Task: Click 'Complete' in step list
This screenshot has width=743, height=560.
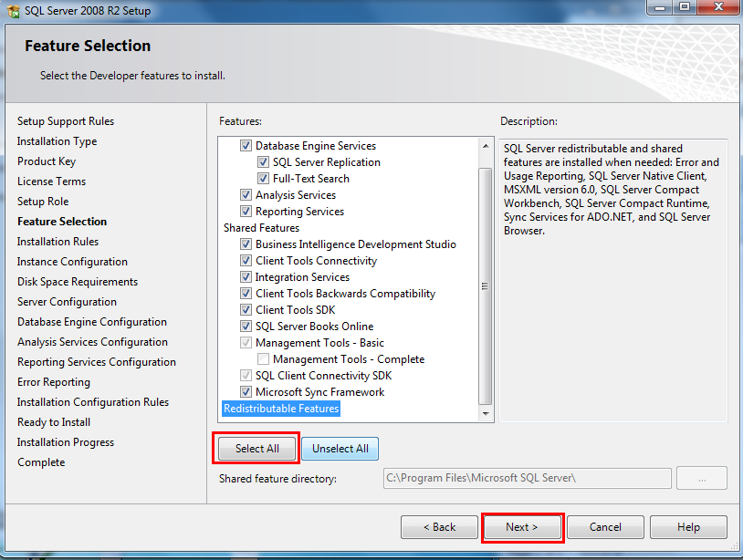Action: [x=41, y=462]
